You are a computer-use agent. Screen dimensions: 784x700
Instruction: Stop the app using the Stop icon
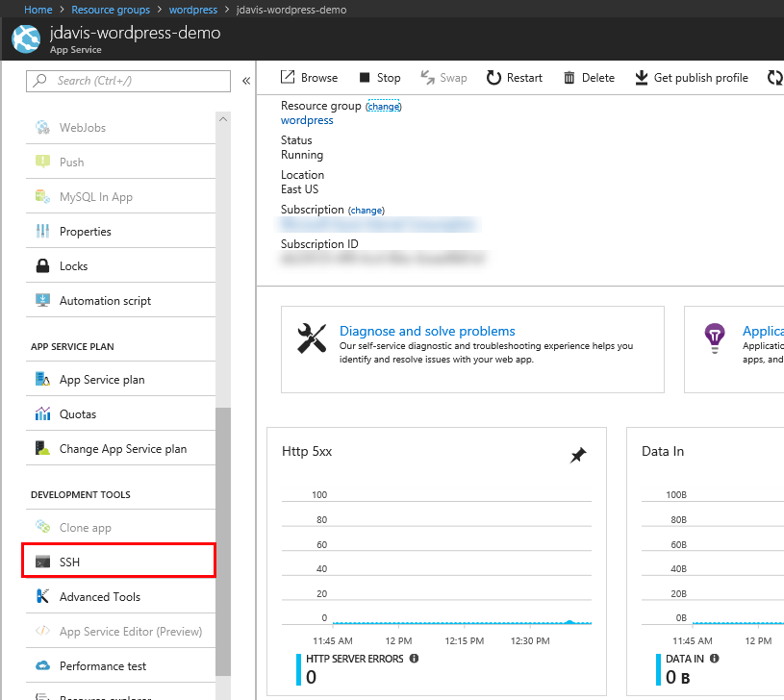tap(365, 78)
